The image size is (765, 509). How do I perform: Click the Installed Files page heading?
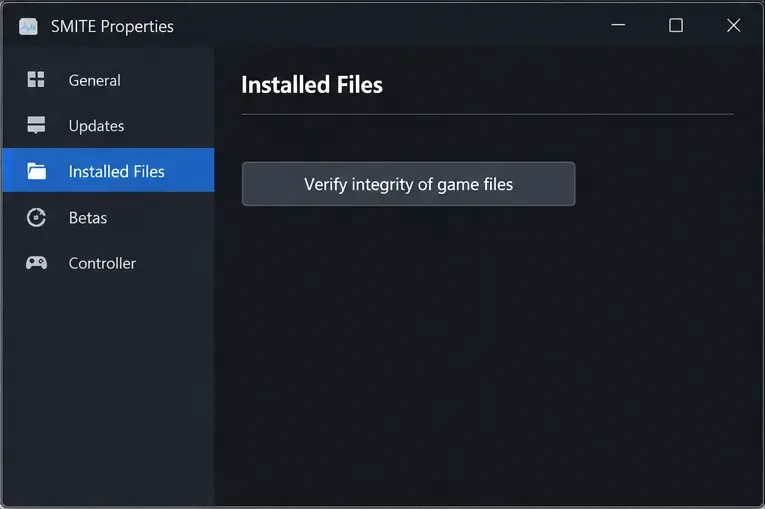(312, 85)
